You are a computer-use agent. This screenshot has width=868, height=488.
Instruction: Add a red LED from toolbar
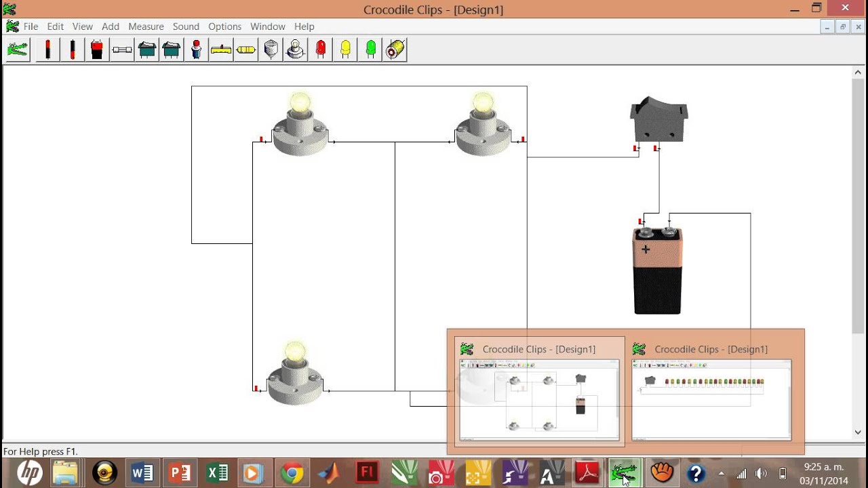pyautogui.click(x=321, y=49)
